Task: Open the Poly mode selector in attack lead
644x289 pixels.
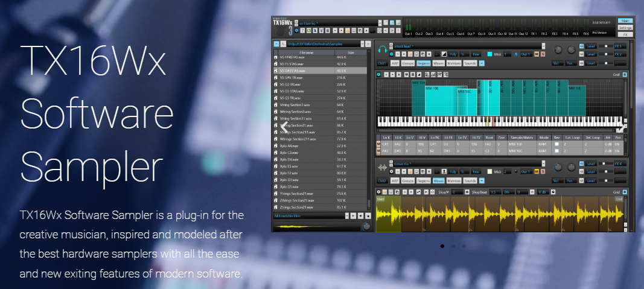Action: 453,54
